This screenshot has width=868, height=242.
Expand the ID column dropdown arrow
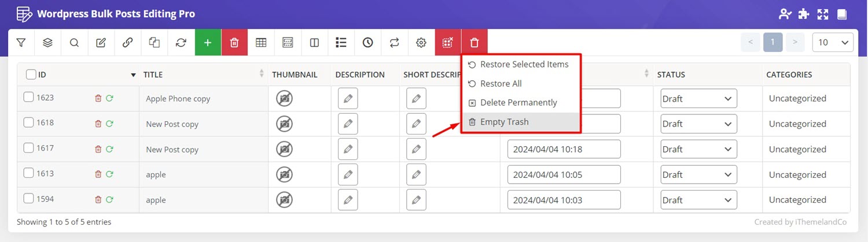[x=134, y=75]
